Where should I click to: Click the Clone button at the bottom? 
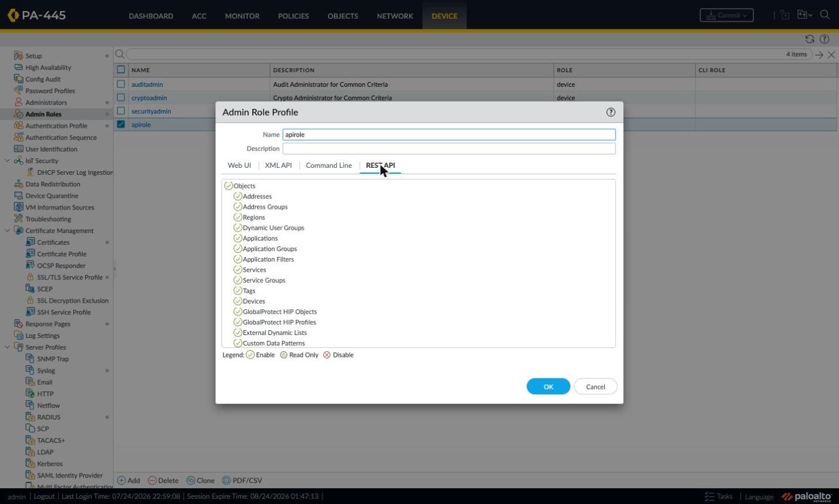point(200,481)
